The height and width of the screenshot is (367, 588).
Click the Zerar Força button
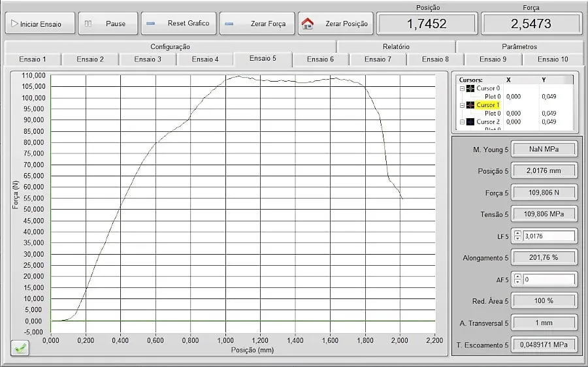pyautogui.click(x=257, y=24)
